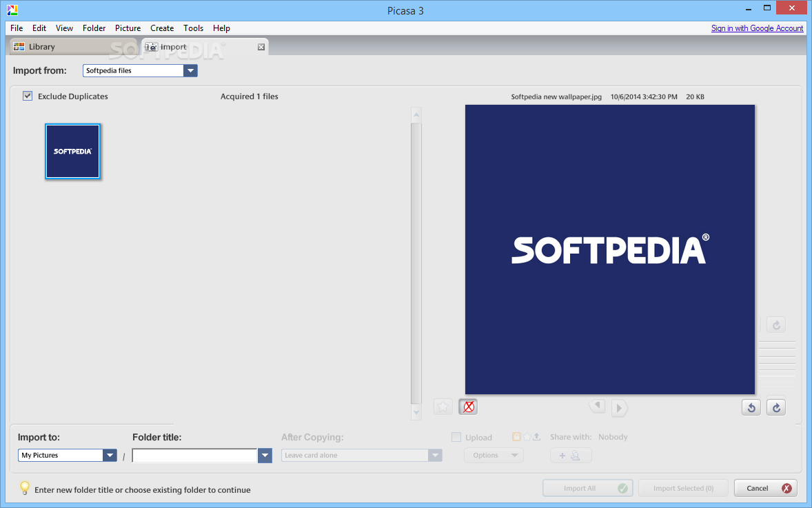Click Sign in with Google Account link
Screen dimensions: 812x508
757,28
